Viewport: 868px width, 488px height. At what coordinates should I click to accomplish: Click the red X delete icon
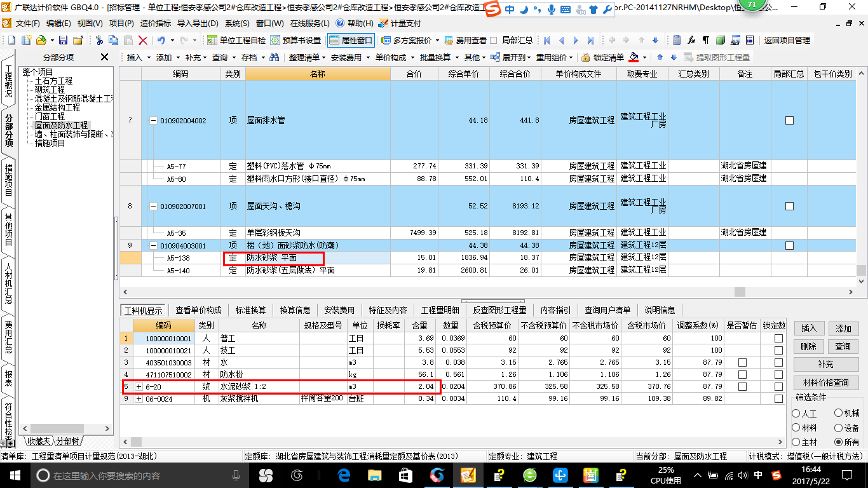click(x=143, y=40)
